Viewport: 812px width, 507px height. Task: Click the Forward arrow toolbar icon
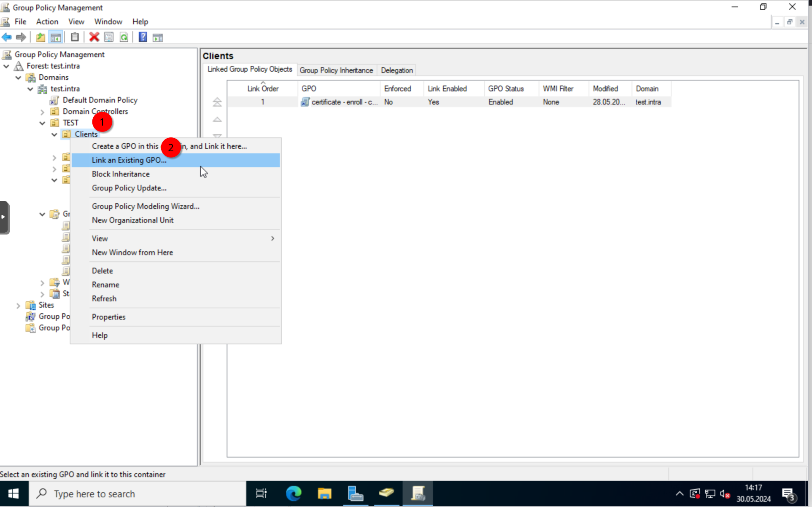(x=21, y=37)
